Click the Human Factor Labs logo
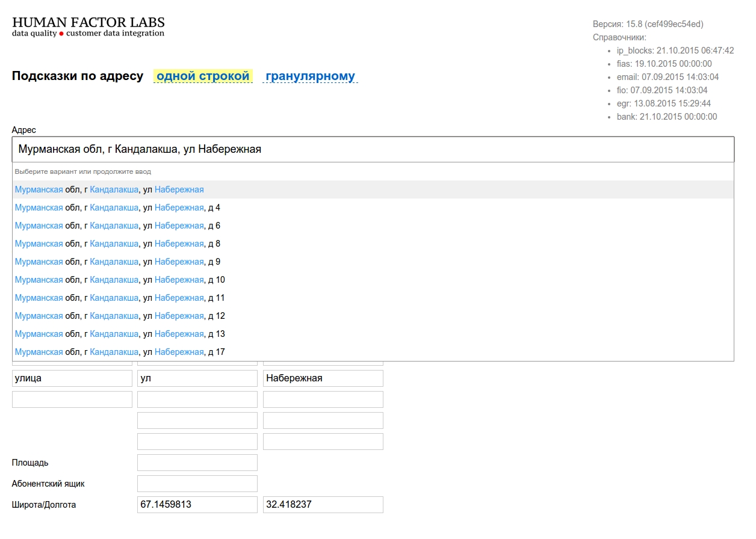The height and width of the screenshot is (539, 756). click(88, 27)
